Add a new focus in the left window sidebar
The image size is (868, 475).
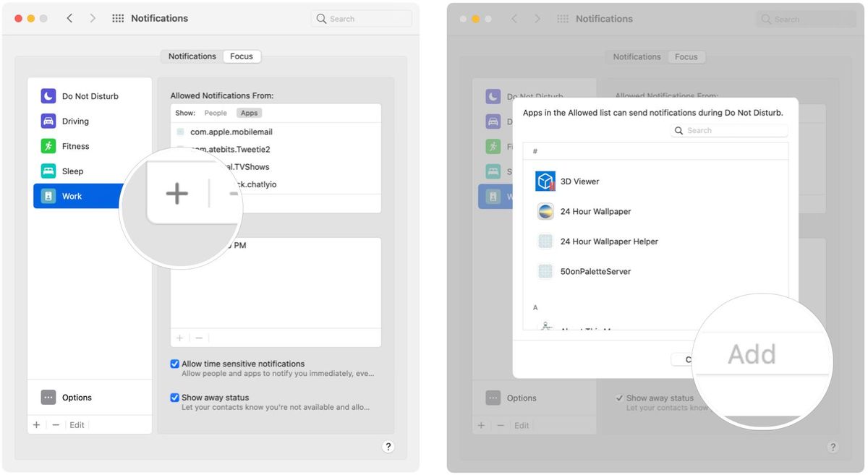click(36, 425)
